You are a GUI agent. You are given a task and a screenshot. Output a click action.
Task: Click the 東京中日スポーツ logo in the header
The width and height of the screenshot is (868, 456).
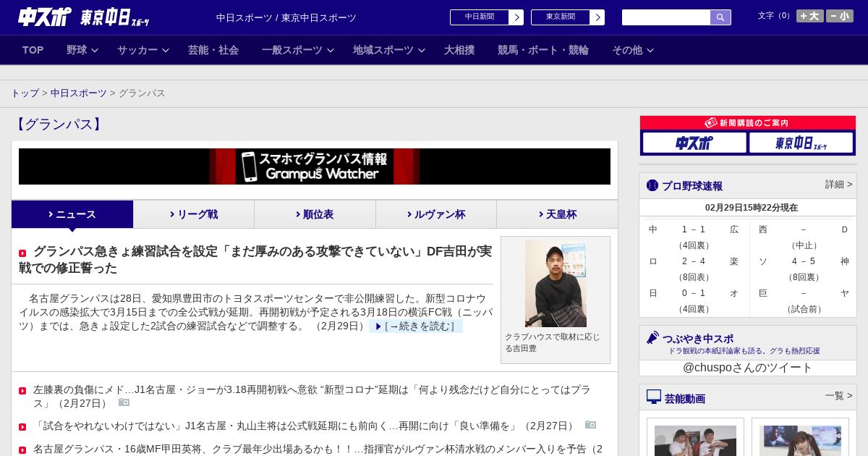[x=114, y=17]
